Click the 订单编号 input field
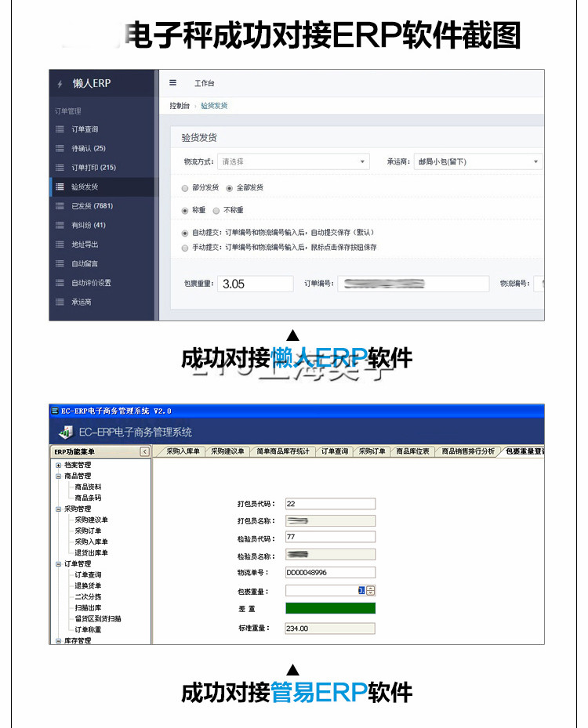This screenshot has height=728, width=588. tap(413, 284)
